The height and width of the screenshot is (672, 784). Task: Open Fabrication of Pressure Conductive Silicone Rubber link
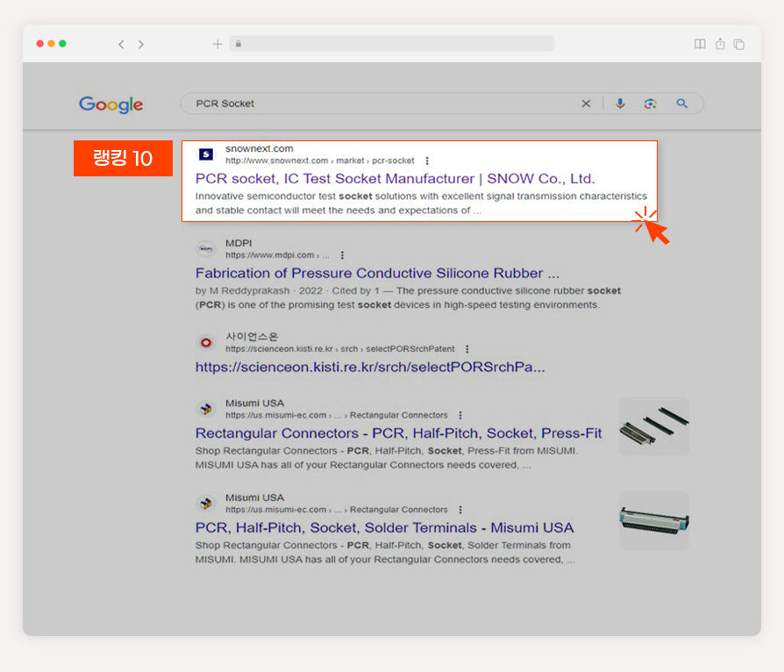[377, 273]
